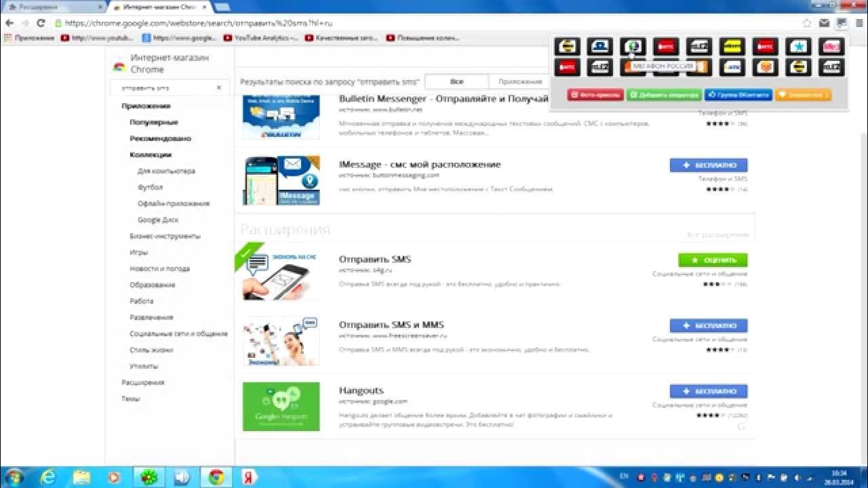Open the Группа ВКонтакте blue button

[738, 96]
